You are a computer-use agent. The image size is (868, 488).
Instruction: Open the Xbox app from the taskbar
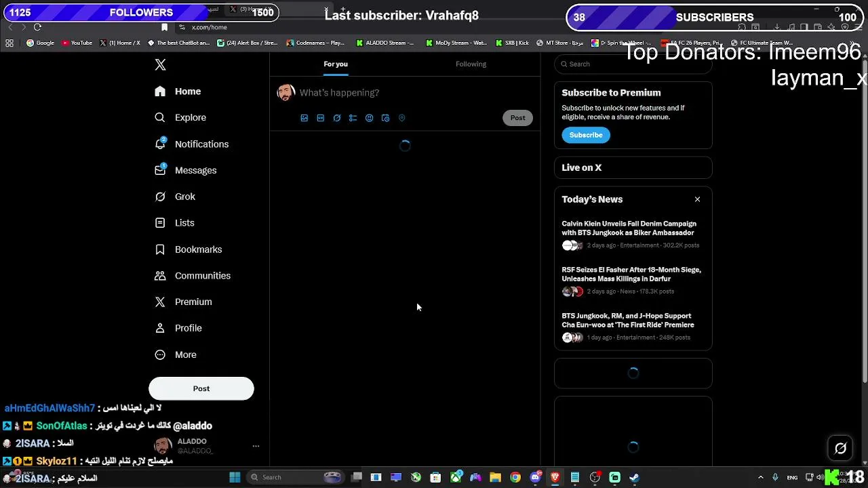click(456, 477)
